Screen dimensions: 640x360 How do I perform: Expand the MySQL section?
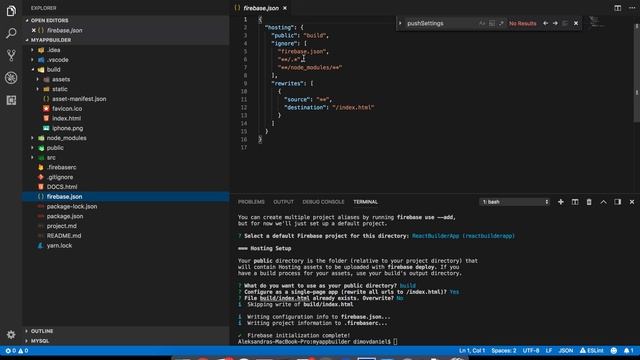[x=40, y=341]
